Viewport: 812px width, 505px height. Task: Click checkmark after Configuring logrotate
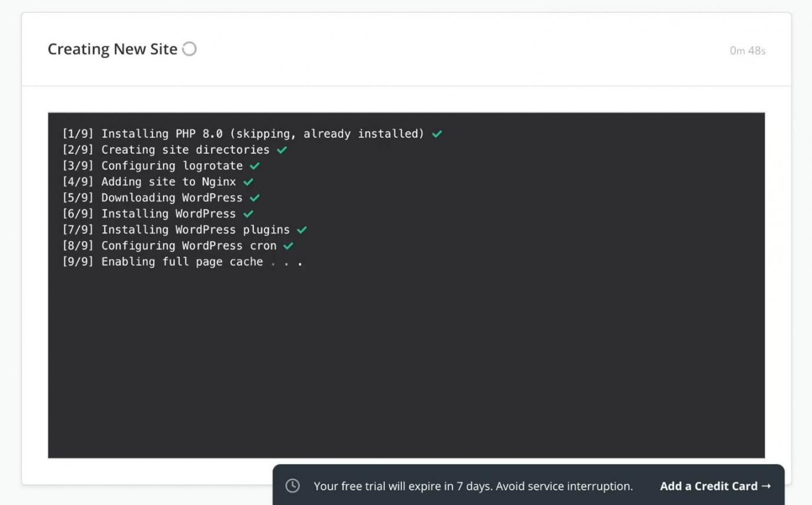[255, 166]
